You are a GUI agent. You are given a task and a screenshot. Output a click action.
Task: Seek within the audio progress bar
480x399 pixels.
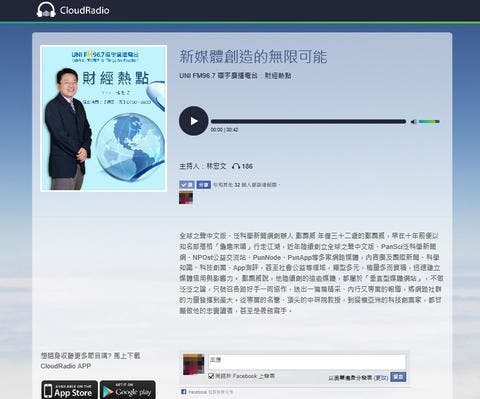(x=308, y=122)
